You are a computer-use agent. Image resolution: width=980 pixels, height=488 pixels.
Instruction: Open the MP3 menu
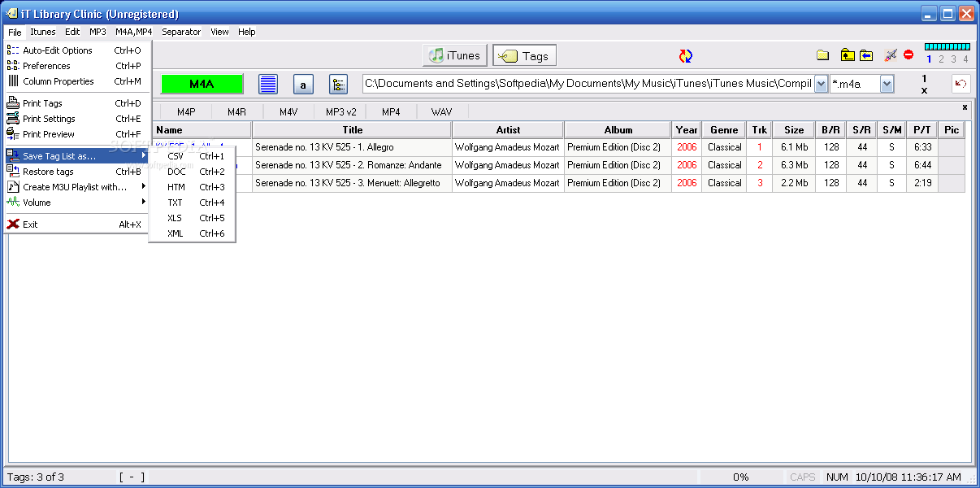(x=98, y=32)
